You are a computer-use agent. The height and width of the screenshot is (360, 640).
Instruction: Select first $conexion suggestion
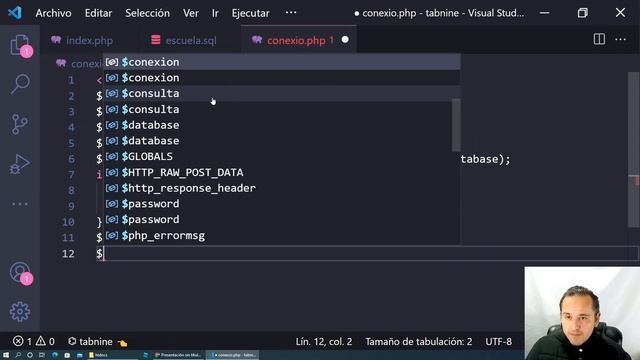click(282, 62)
